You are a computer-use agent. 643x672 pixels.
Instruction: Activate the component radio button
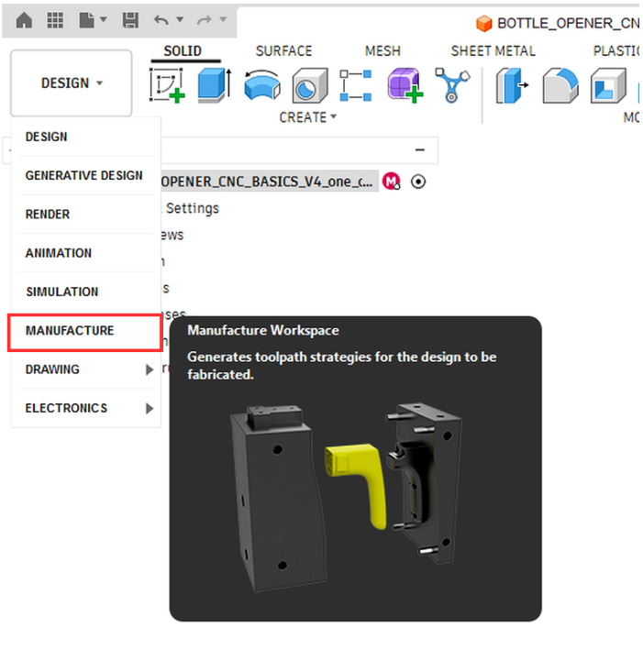coord(418,182)
